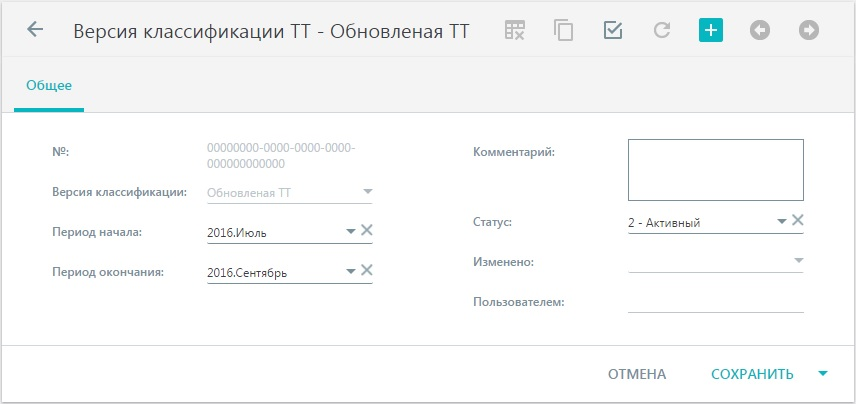This screenshot has width=856, height=404.
Task: Clear the Период начала value
Action: tap(367, 230)
